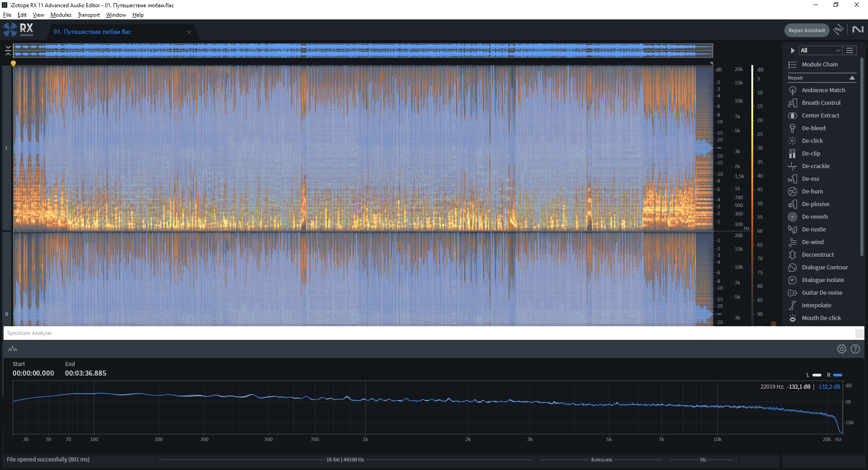Open the Guitar De-noise module icon
The height and width of the screenshot is (470, 868).
[793, 293]
